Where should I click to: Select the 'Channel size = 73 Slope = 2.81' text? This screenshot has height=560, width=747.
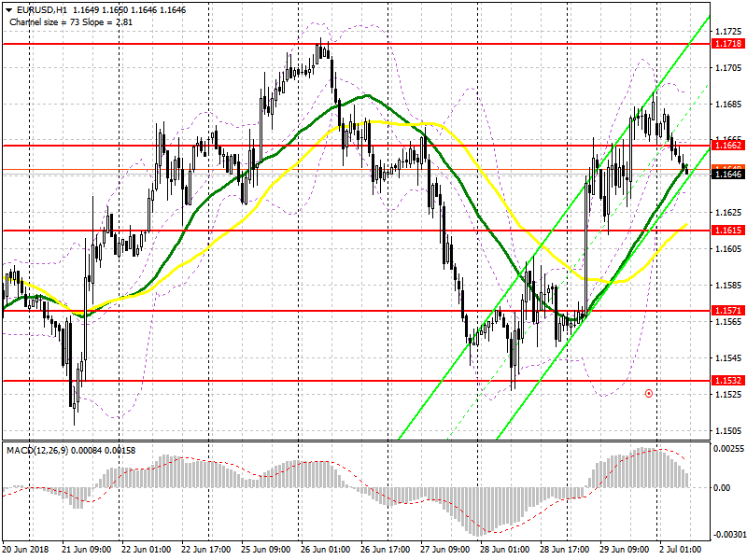[x=71, y=22]
